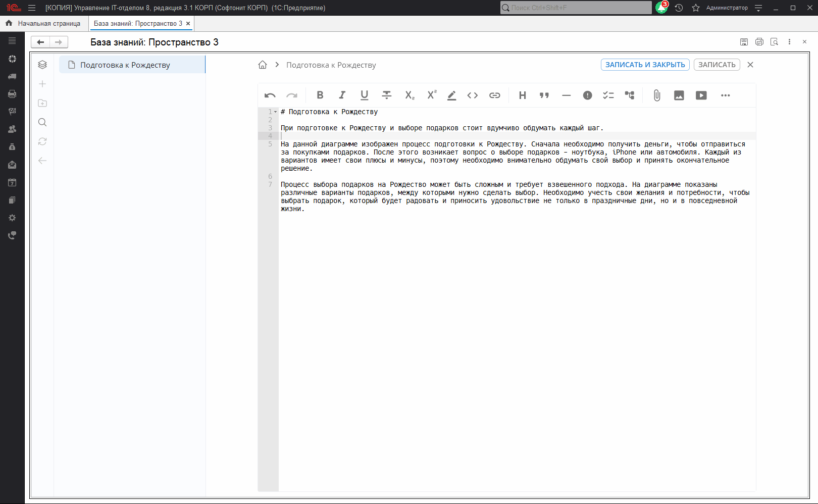Insert a video into the document
Screen dimensions: 818x504
click(701, 95)
